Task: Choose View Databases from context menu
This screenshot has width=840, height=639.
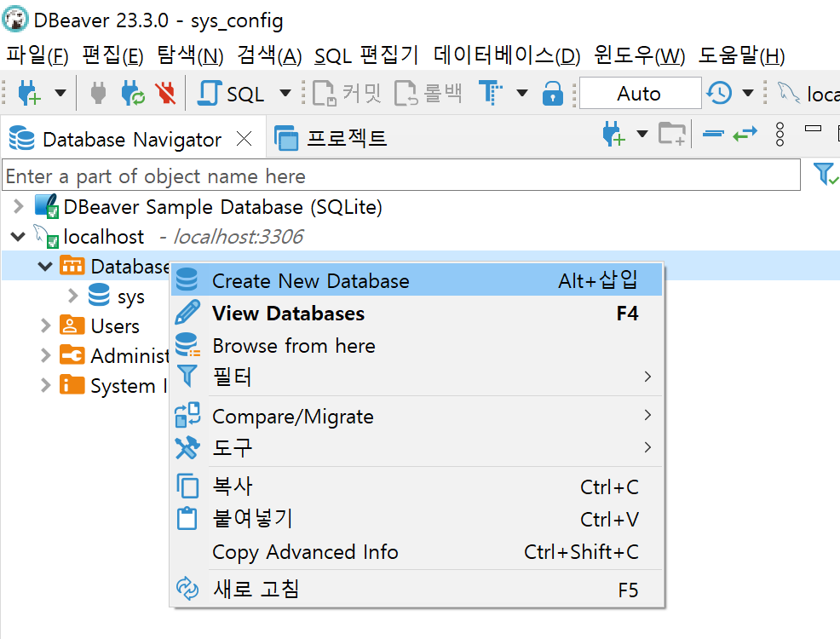Action: tap(417, 314)
